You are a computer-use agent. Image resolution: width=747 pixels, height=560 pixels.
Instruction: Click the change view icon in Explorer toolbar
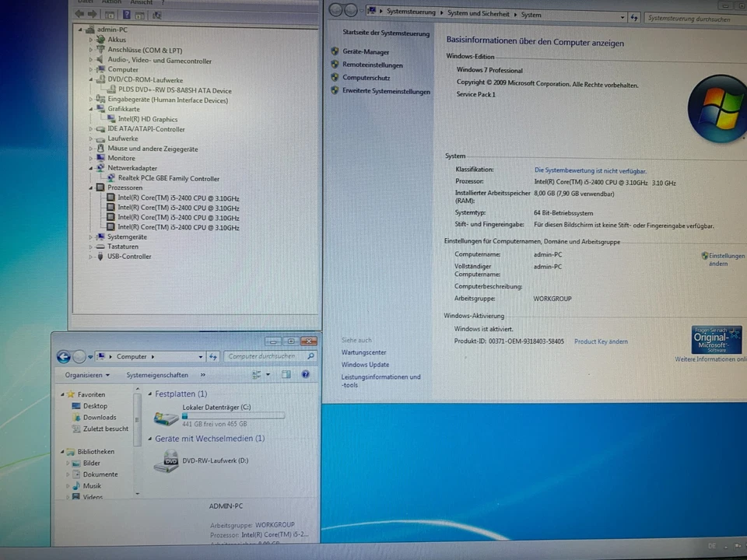(257, 375)
